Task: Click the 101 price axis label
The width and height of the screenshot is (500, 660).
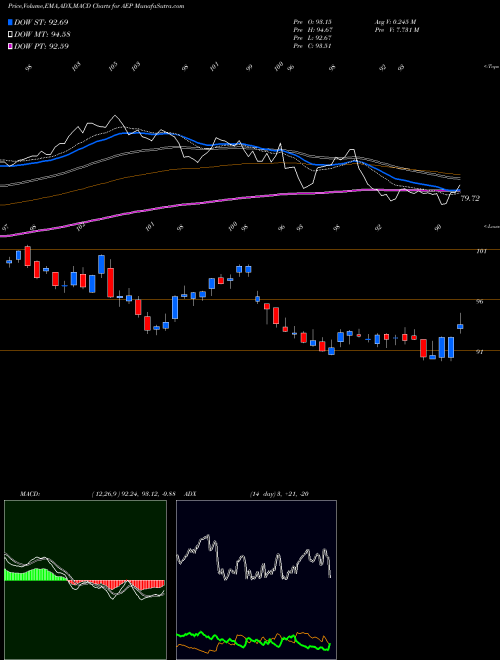Action: (481, 251)
